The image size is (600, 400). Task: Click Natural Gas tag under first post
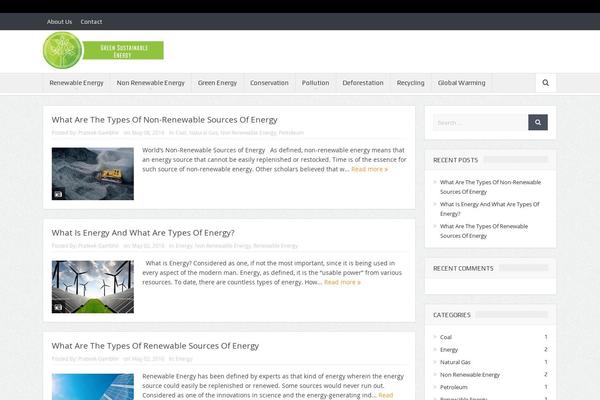tap(203, 132)
